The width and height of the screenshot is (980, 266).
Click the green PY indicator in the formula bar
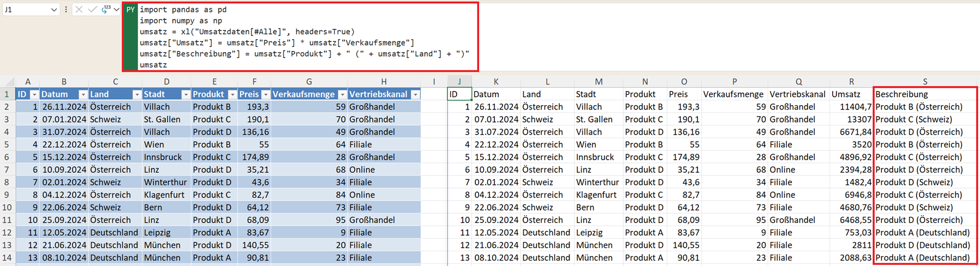[x=130, y=10]
